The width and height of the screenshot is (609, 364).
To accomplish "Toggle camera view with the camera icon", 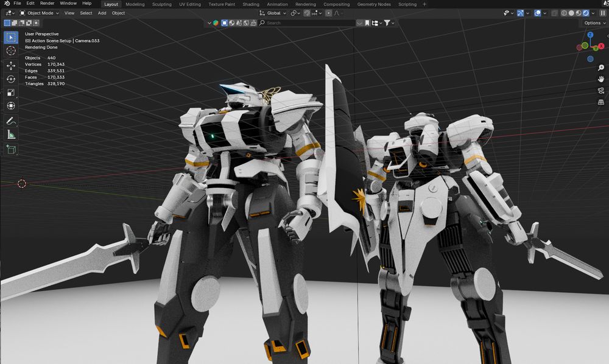I will click(x=601, y=91).
